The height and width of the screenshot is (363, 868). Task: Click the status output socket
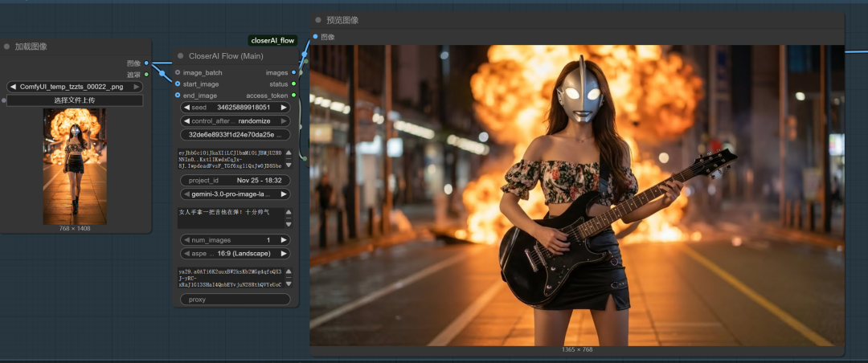click(x=293, y=84)
